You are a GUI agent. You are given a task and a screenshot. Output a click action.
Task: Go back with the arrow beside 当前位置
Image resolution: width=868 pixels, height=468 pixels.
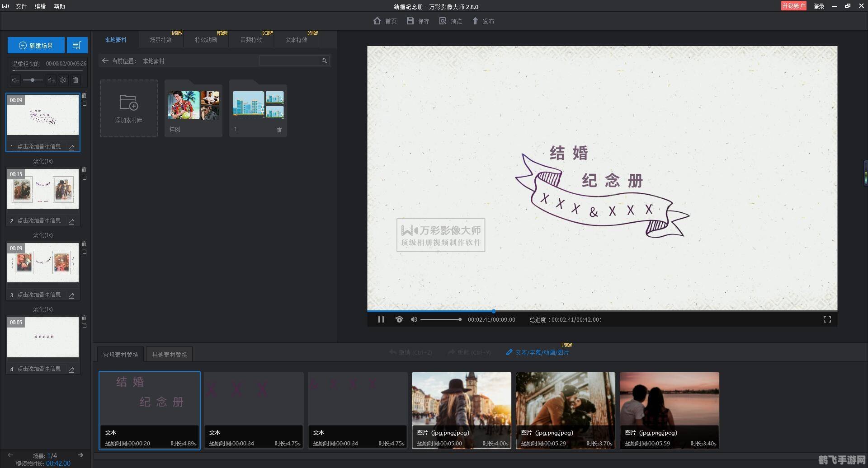point(105,61)
